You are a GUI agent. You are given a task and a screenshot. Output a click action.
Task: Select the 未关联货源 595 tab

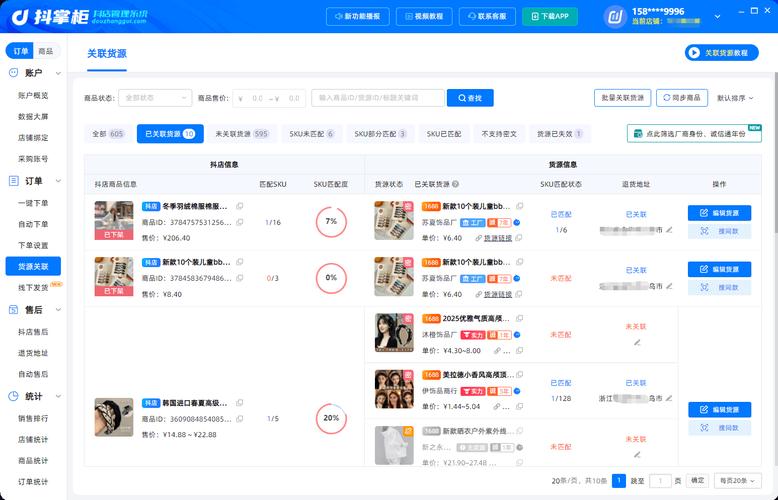[242, 134]
